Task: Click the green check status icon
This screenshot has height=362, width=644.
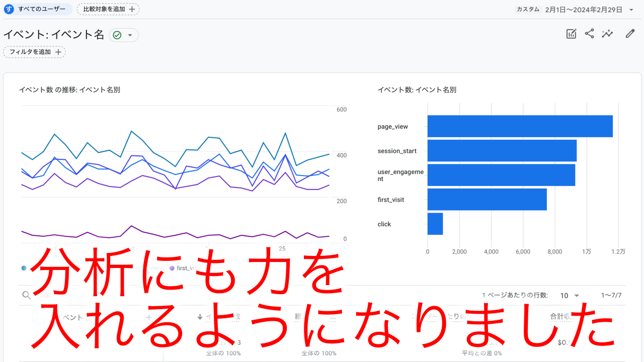Action: [x=117, y=35]
